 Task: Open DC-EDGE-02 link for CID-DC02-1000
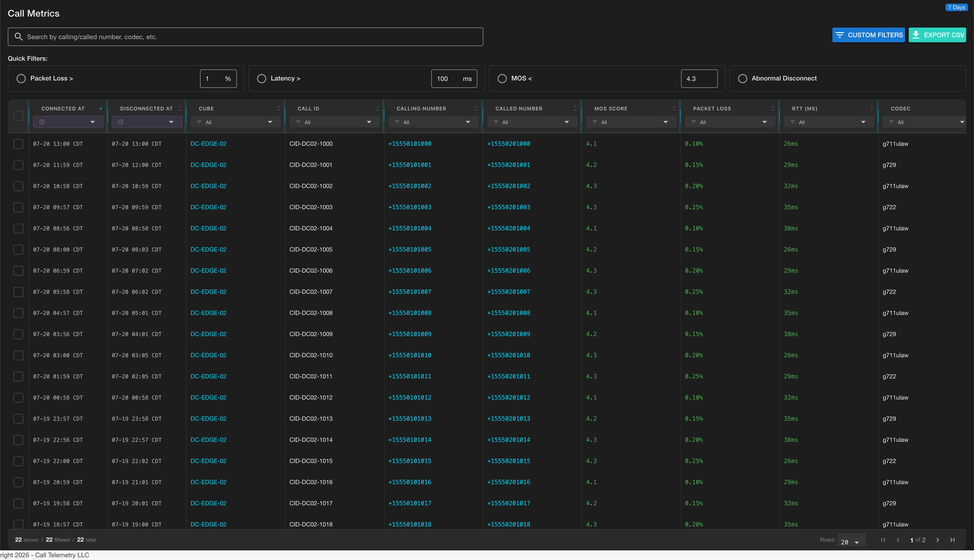(x=209, y=144)
